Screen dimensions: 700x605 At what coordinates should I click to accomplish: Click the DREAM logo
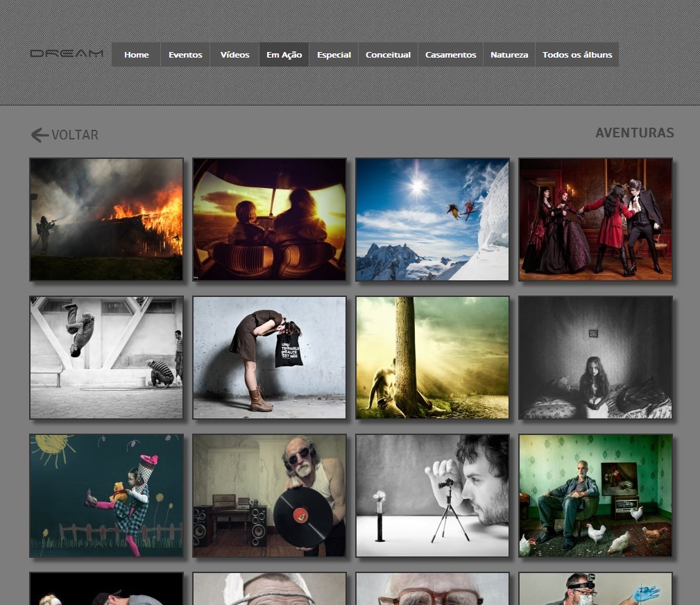(67, 53)
